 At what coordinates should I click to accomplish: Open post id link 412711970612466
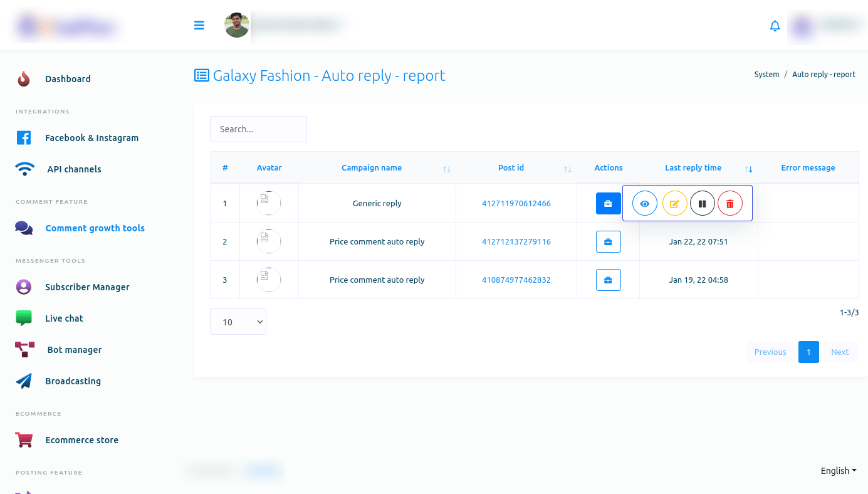click(516, 204)
